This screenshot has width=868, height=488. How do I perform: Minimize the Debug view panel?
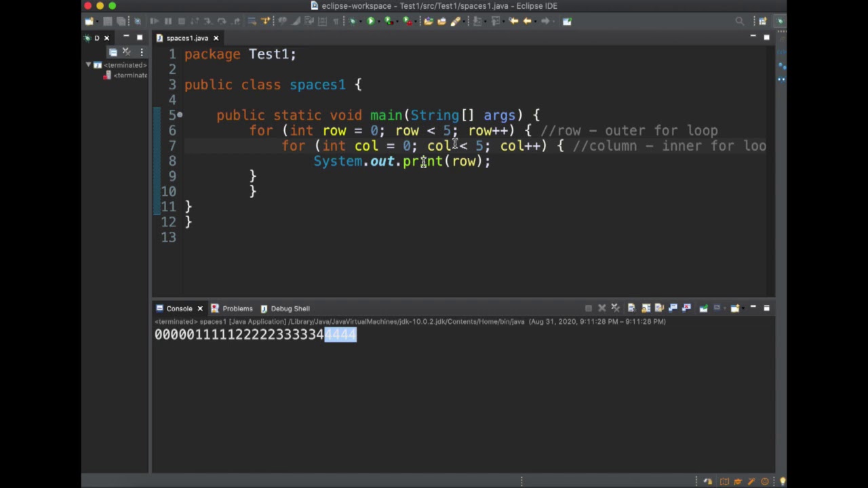(126, 37)
